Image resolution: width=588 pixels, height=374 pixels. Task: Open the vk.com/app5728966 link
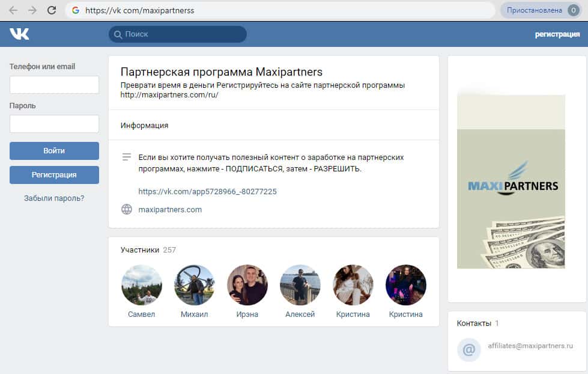207,192
